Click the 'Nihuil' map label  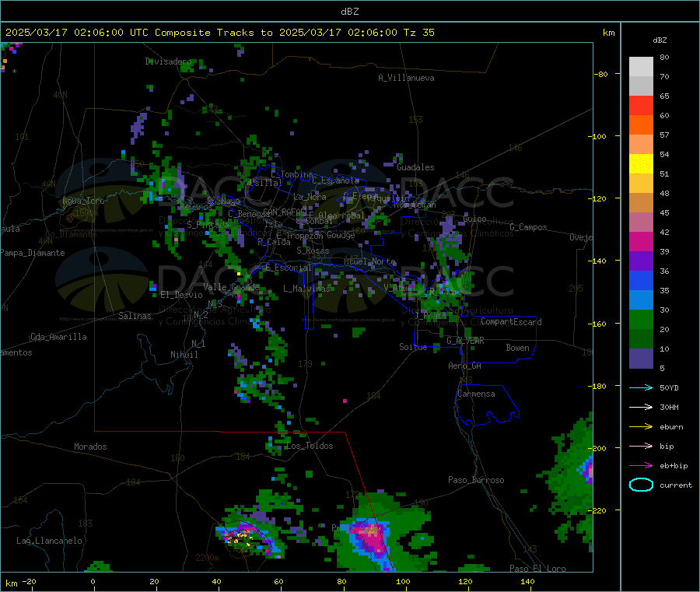184,355
